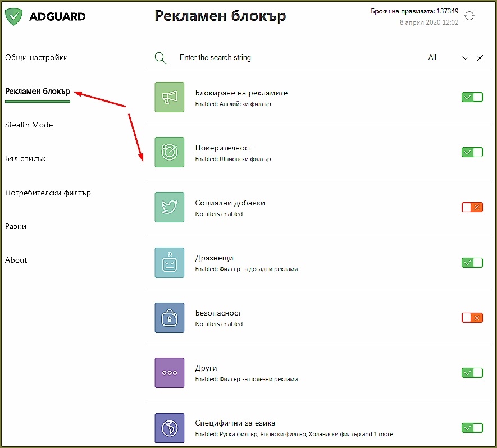Click the 'Рекламен блокър' page heading
The width and height of the screenshot is (497, 448).
pyautogui.click(x=220, y=16)
